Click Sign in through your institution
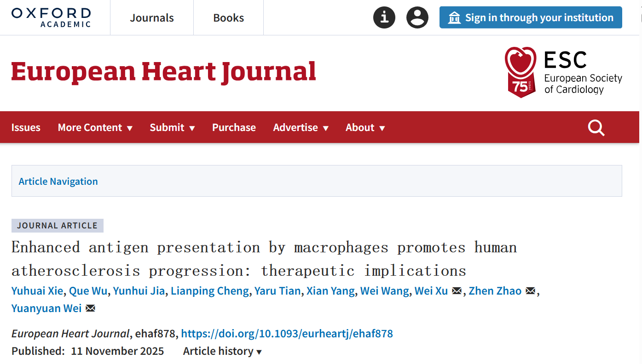The height and width of the screenshot is (364, 642). coord(531,18)
